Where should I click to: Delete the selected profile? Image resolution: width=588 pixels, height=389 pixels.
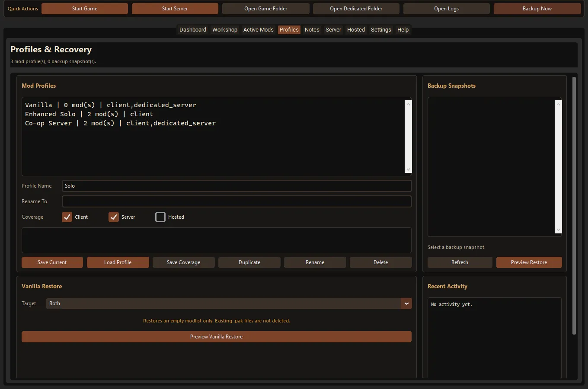point(381,262)
